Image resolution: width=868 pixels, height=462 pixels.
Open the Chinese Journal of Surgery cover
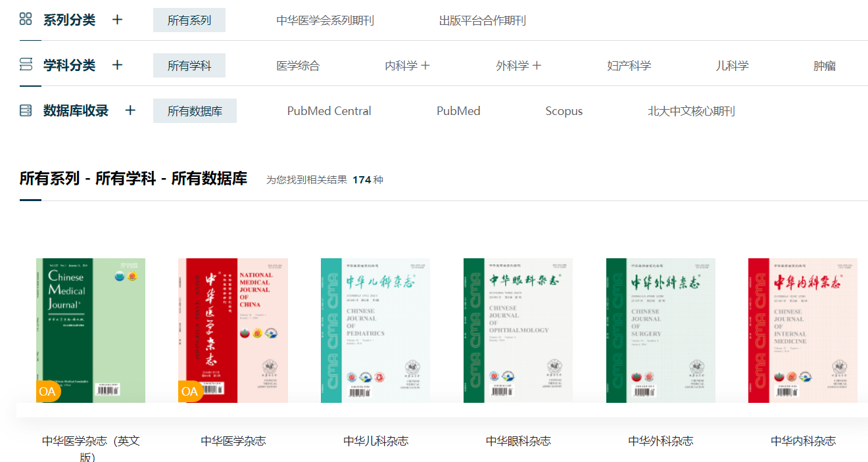pos(661,331)
